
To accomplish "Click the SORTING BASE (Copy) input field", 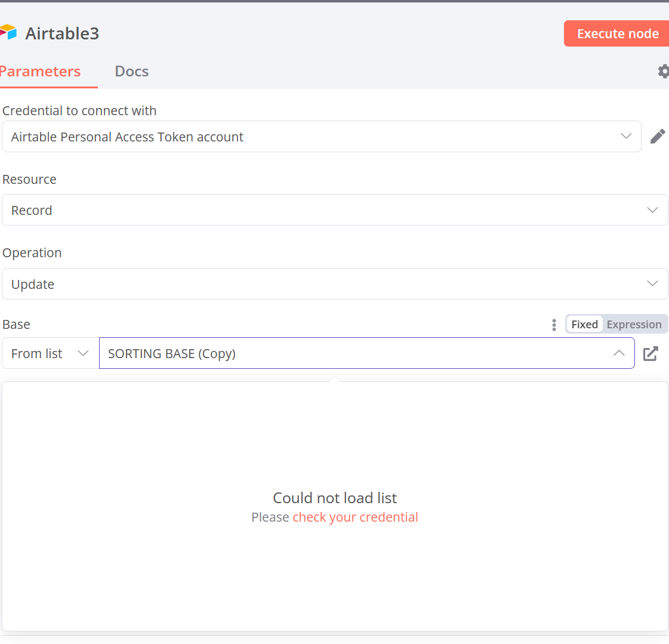I will pos(352,354).
